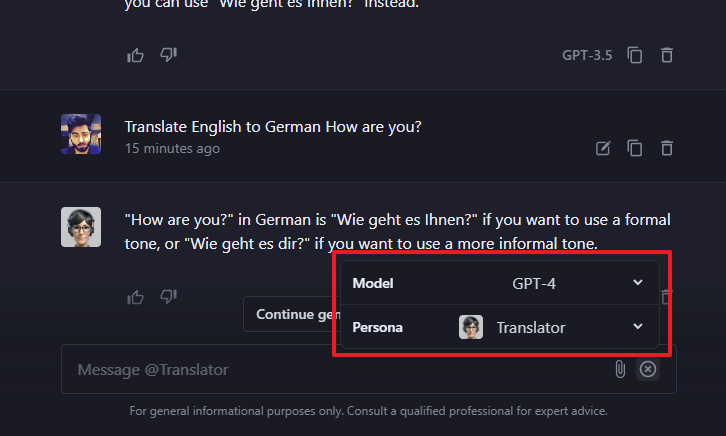Screen dimensions: 726x436
Task: Delete the GPT-3.5 response
Action: (x=667, y=55)
